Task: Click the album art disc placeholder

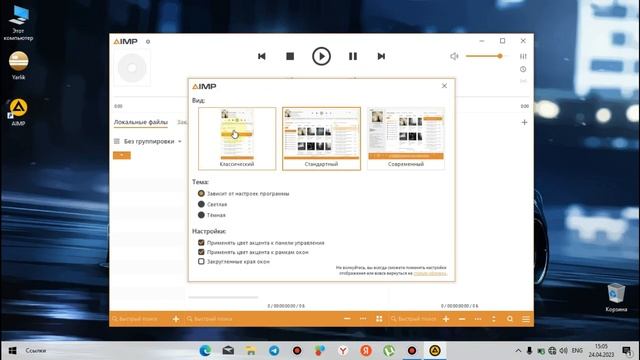Action: pos(132,68)
